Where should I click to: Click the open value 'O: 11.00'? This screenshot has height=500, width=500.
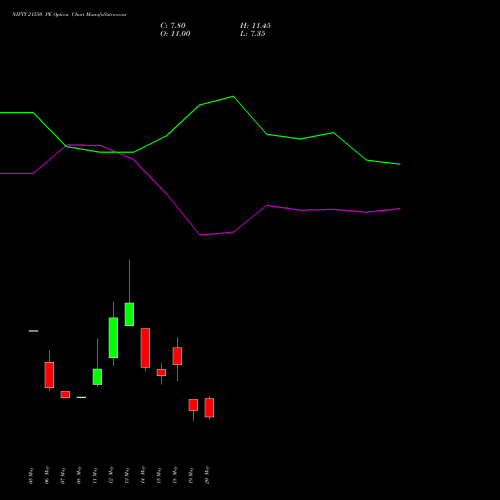click(175, 34)
